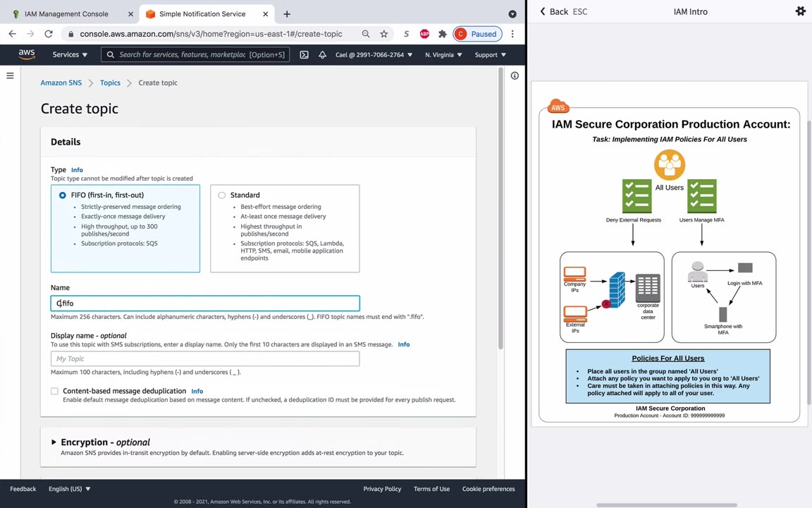
Task: Click the Feedback link in footer
Action: tap(23, 489)
